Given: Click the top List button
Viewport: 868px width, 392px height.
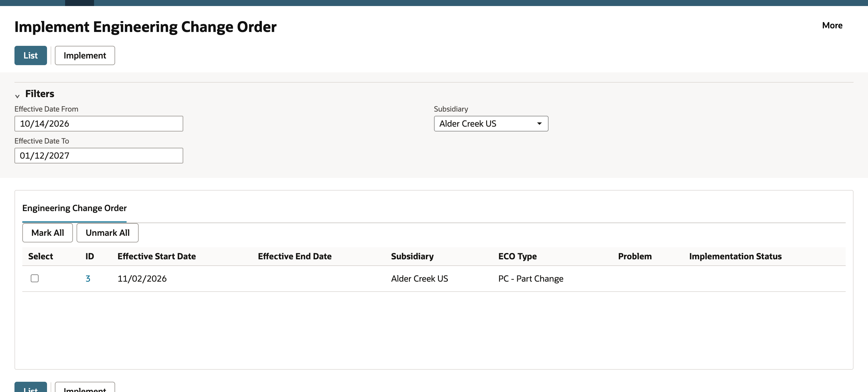Looking at the screenshot, I should (x=31, y=55).
